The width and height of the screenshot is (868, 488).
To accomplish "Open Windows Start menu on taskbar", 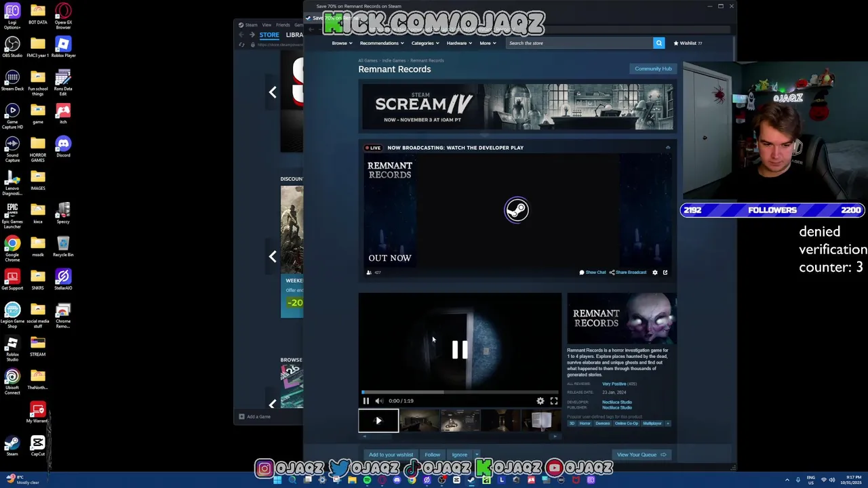I will tap(277, 481).
